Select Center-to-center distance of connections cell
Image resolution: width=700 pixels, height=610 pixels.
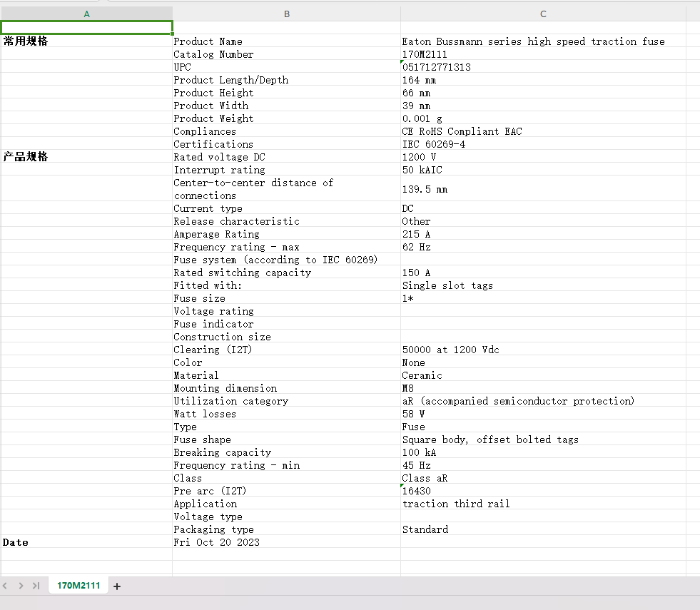[287, 189]
